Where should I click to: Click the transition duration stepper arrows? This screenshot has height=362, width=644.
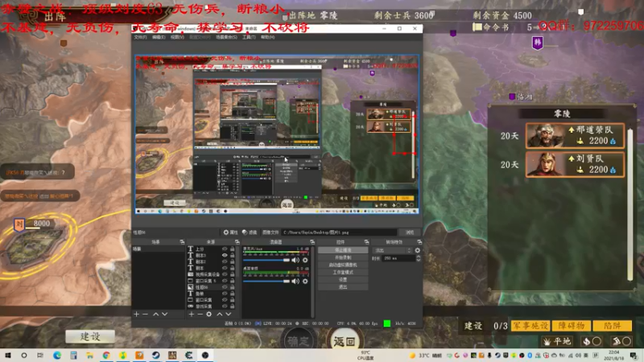[x=418, y=258]
